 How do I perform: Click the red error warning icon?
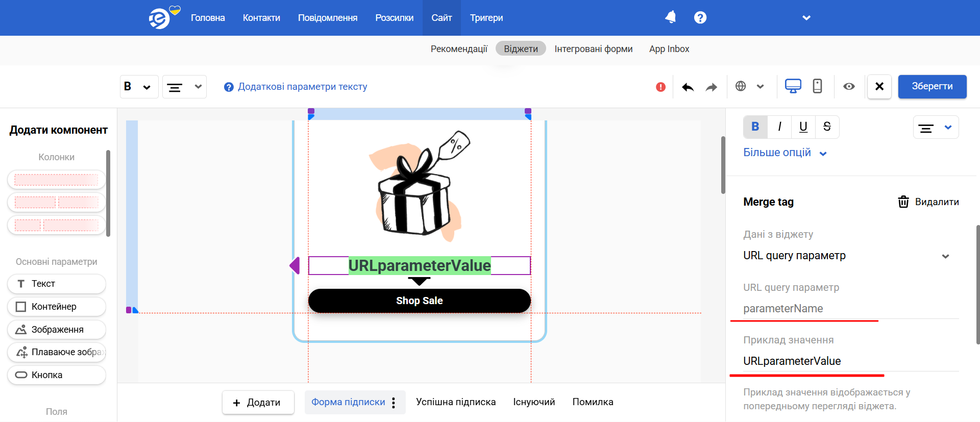(660, 87)
